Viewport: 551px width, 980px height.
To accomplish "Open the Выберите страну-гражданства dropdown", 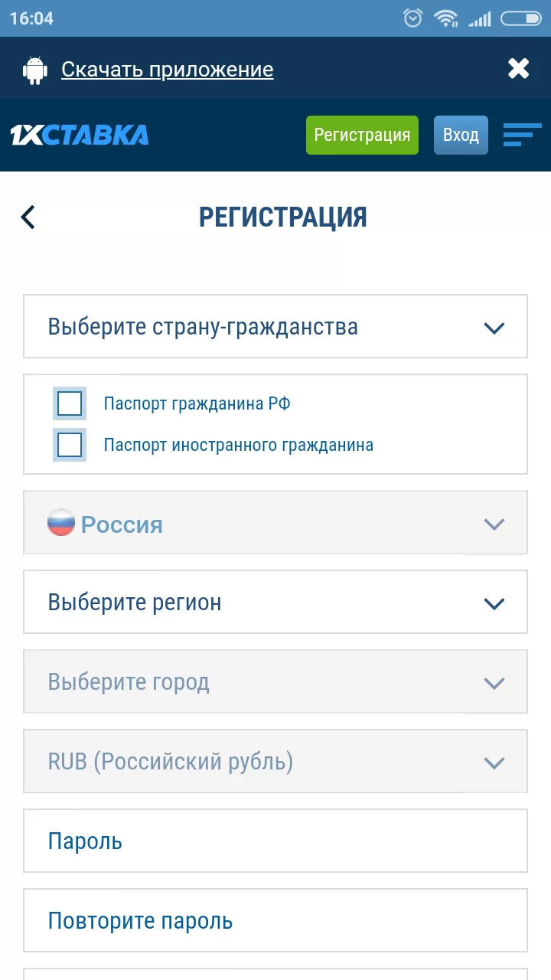I will tap(275, 326).
